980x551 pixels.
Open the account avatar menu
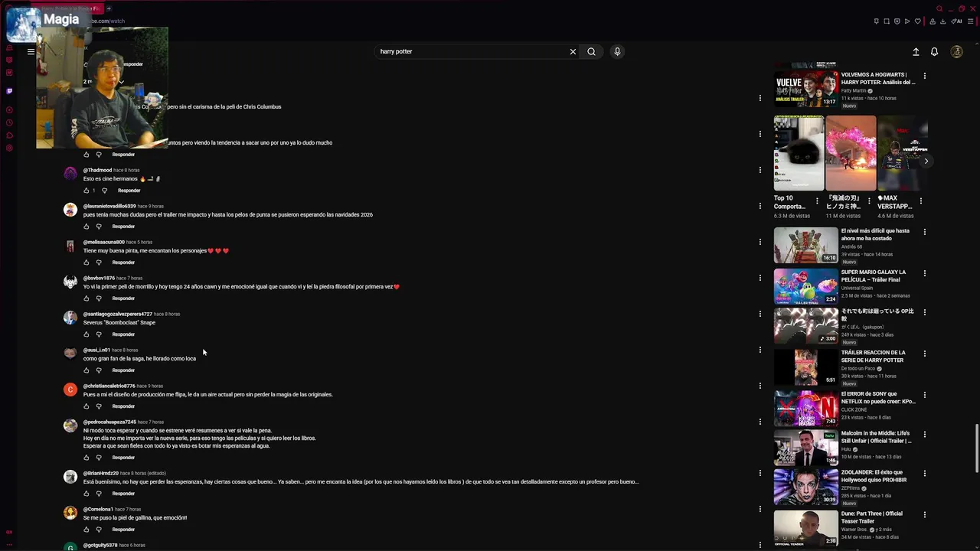pyautogui.click(x=956, y=51)
